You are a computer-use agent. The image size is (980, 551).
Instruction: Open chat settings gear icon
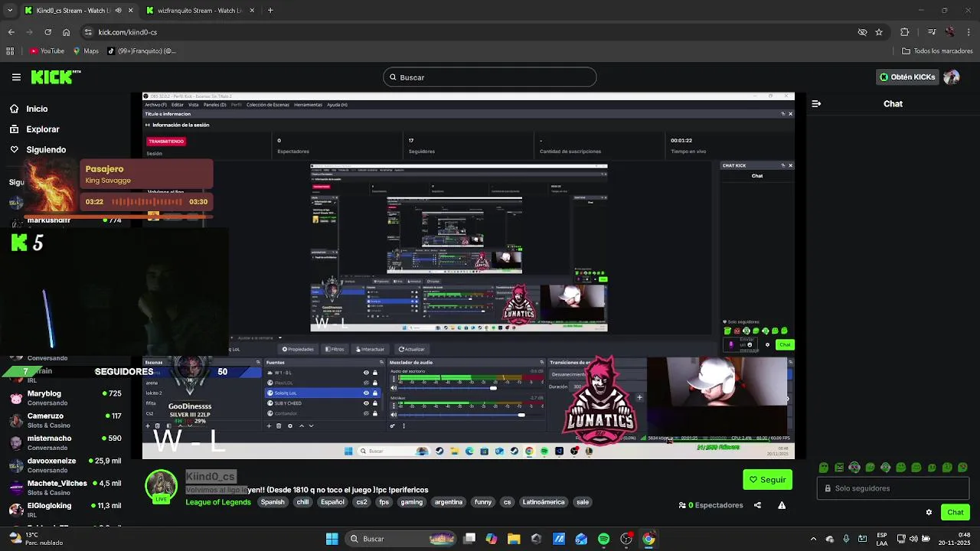click(929, 512)
